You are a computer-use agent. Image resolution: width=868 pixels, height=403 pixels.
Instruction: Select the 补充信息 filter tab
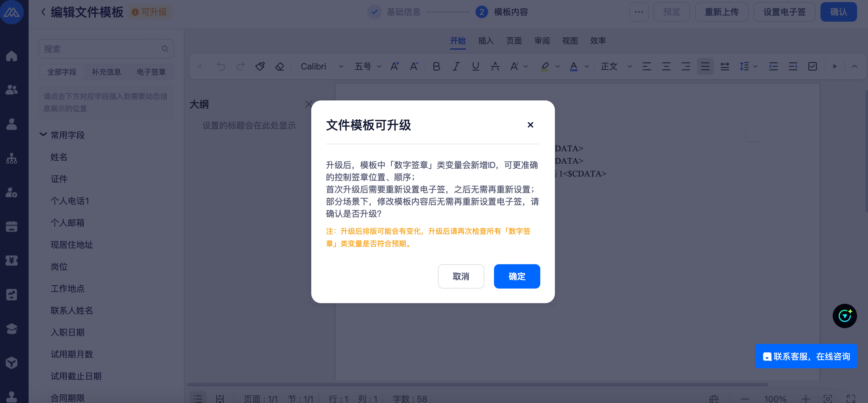click(106, 72)
